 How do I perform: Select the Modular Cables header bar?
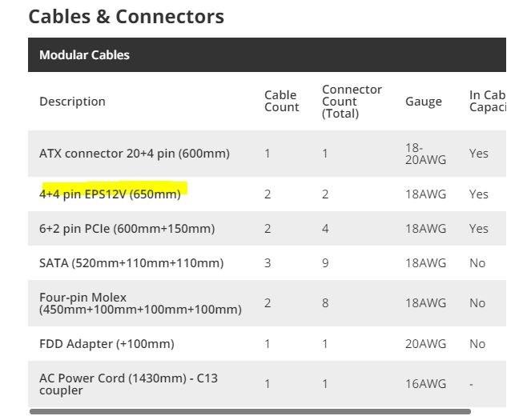point(267,54)
